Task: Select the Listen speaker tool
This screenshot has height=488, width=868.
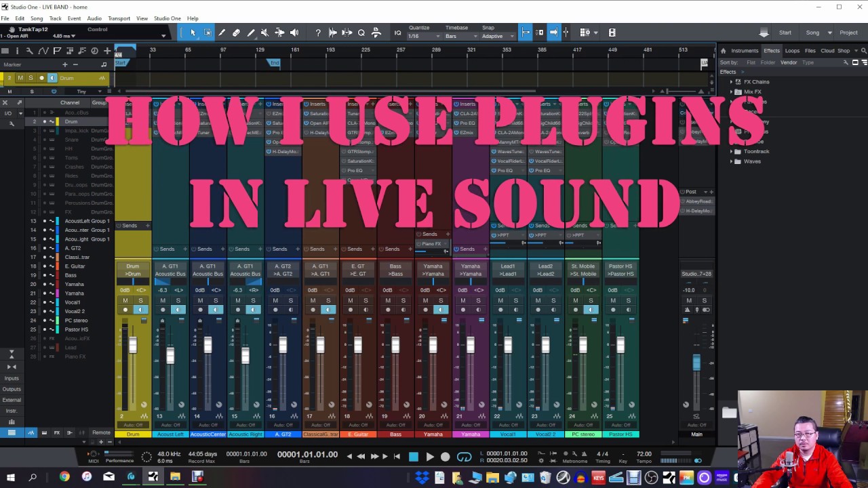Action: click(x=294, y=33)
